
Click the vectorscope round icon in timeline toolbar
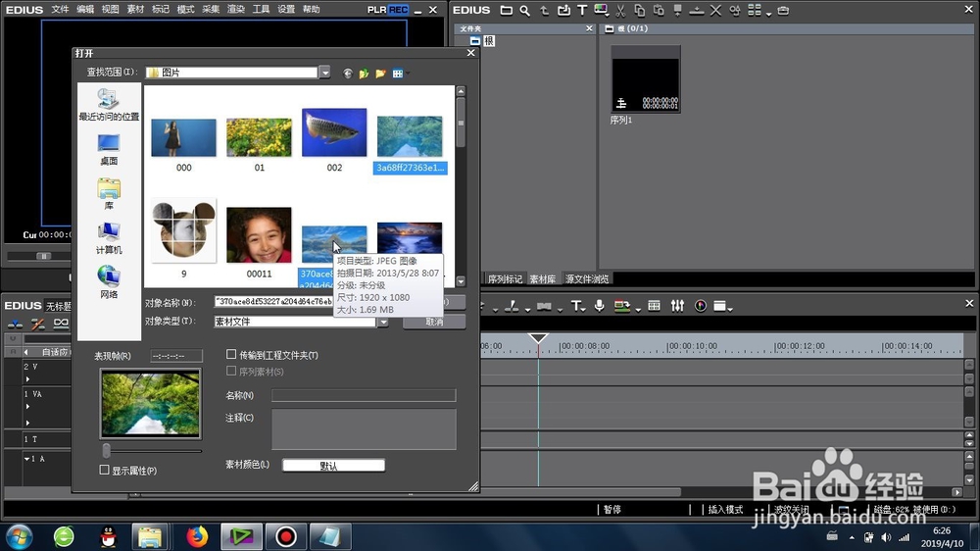tap(701, 306)
